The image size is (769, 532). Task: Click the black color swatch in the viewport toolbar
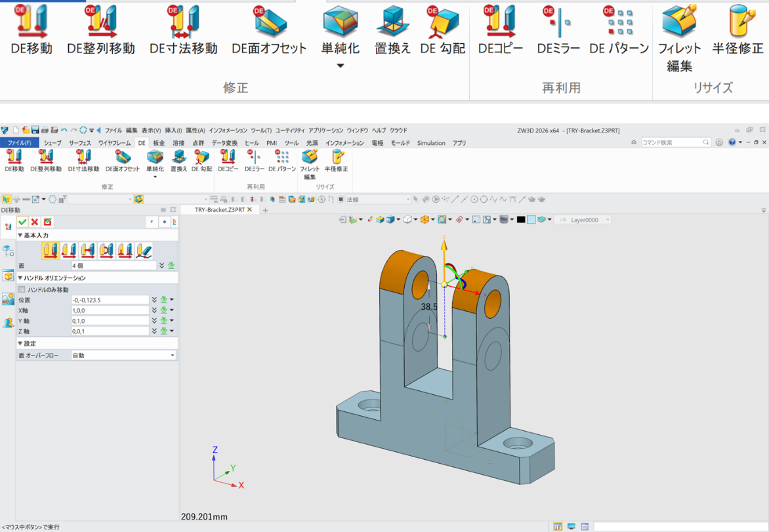click(x=521, y=220)
